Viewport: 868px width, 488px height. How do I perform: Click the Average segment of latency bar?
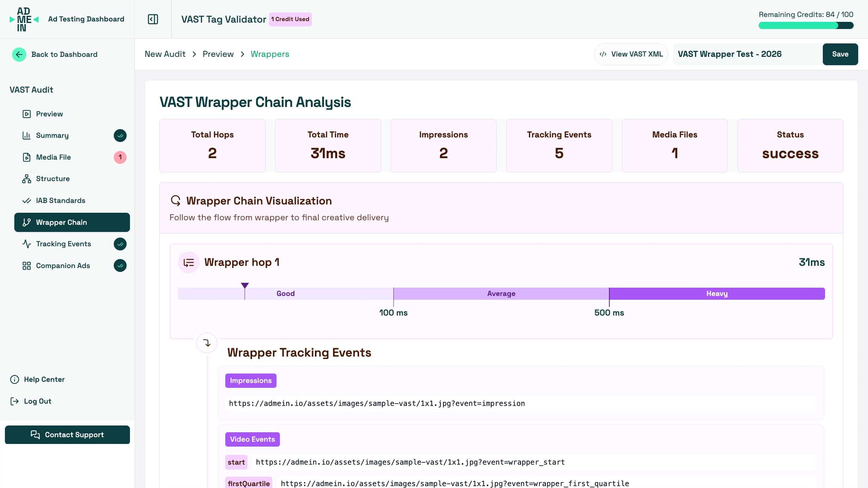coord(501,293)
